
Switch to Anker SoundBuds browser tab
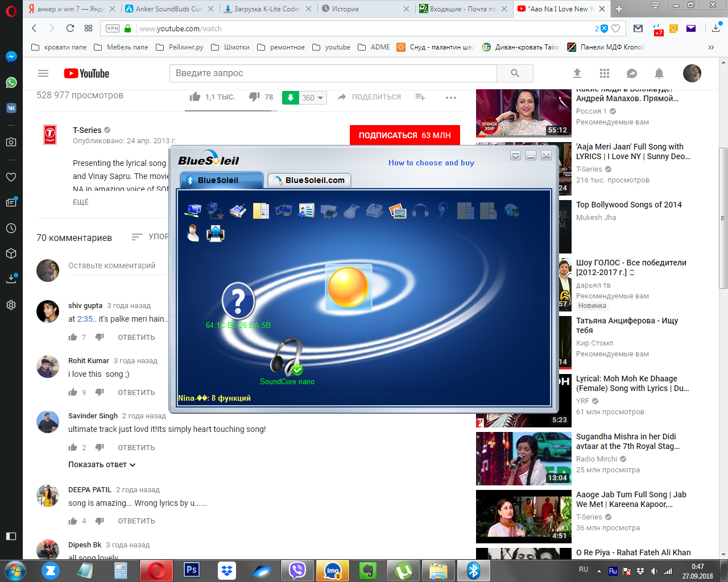tap(169, 9)
